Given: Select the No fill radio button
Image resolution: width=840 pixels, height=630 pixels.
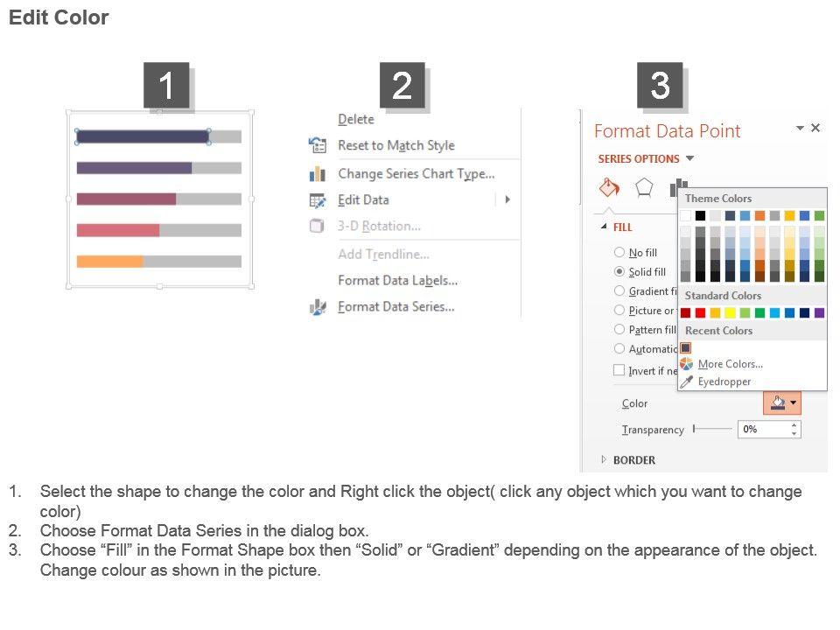Looking at the screenshot, I should (x=619, y=253).
